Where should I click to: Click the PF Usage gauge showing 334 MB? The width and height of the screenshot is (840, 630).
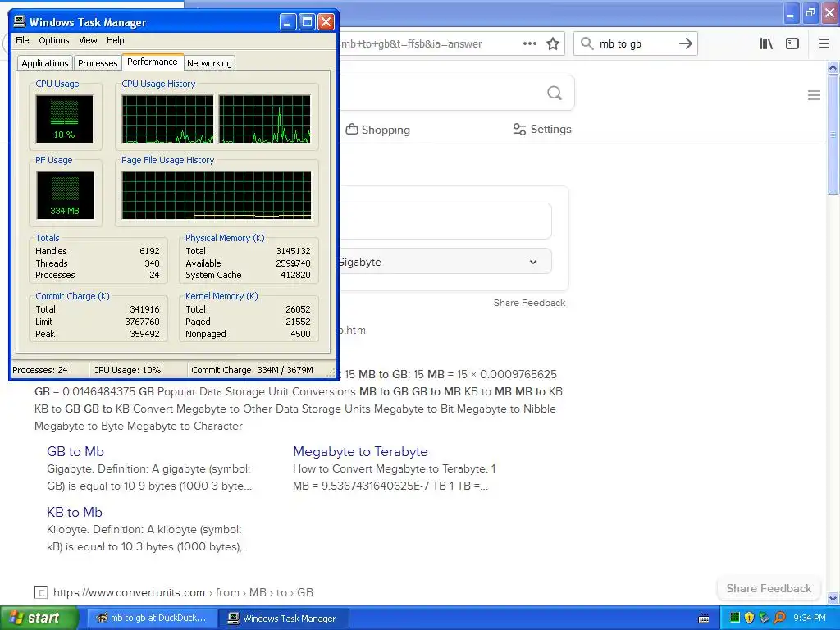65,195
